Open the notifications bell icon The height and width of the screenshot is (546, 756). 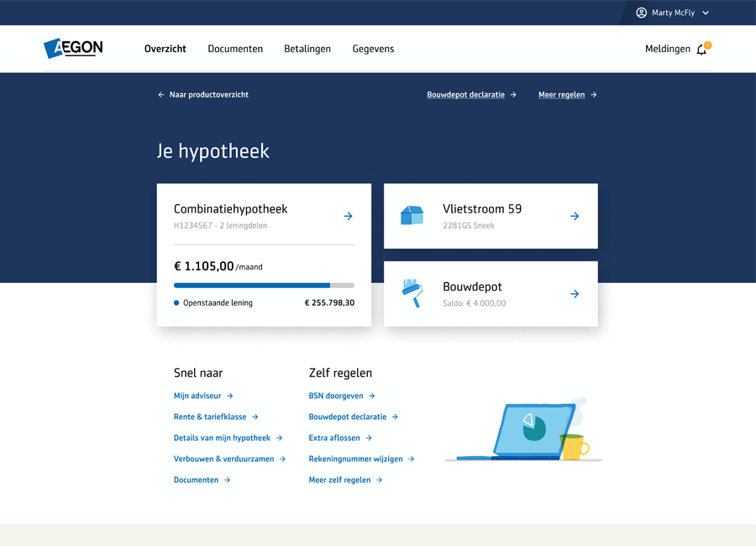coord(701,50)
